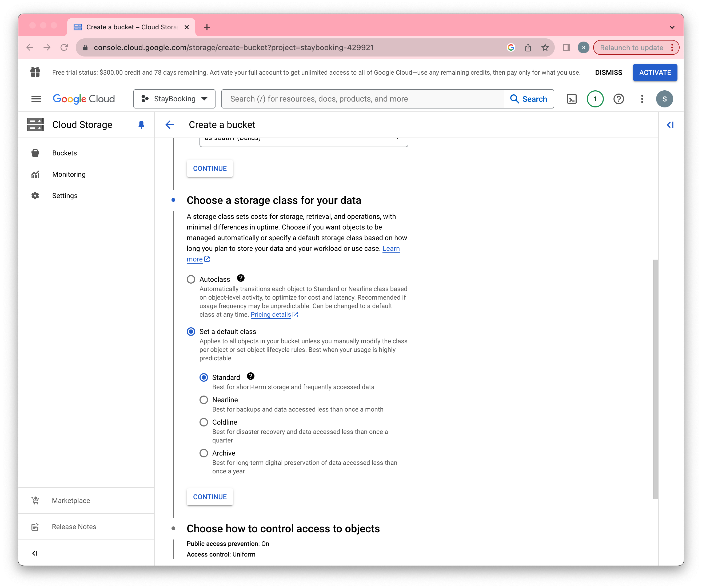702x588 pixels.
Task: Collapse the right side panel
Action: pos(670,125)
